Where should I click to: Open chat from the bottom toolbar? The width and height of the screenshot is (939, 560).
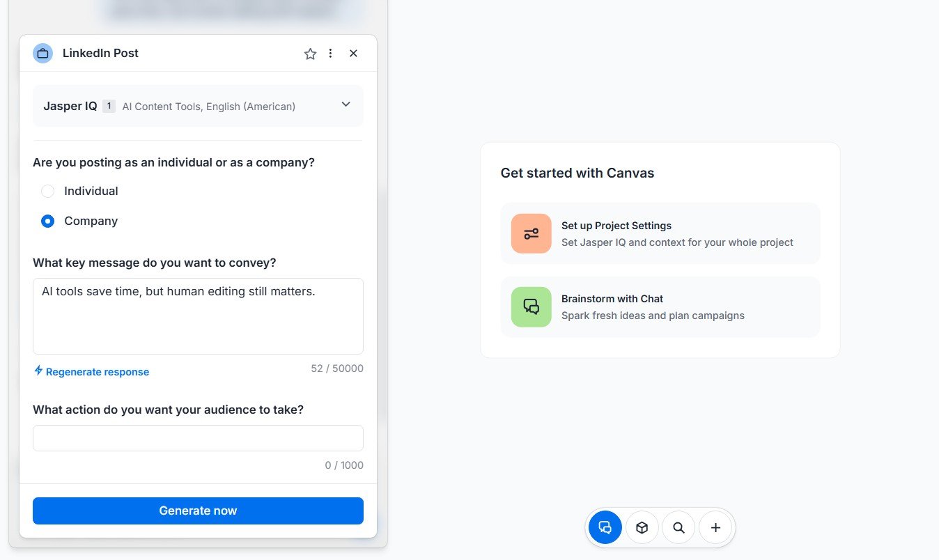point(605,527)
